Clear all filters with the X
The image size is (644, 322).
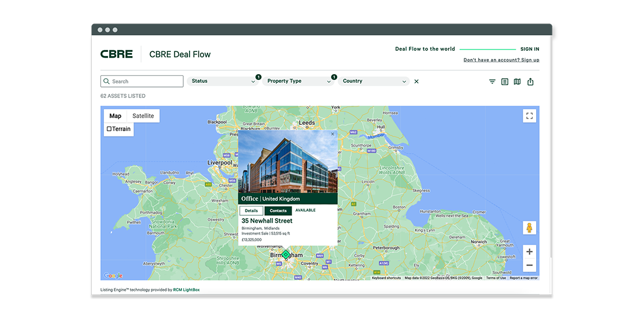416,82
